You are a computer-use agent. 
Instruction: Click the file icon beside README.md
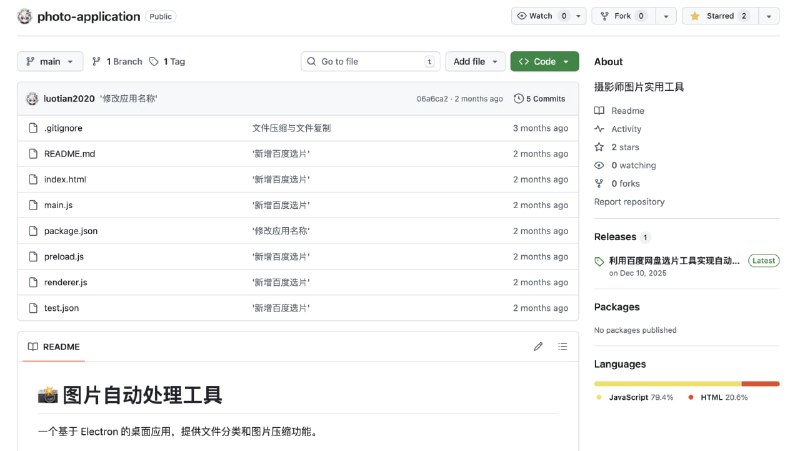click(33, 154)
